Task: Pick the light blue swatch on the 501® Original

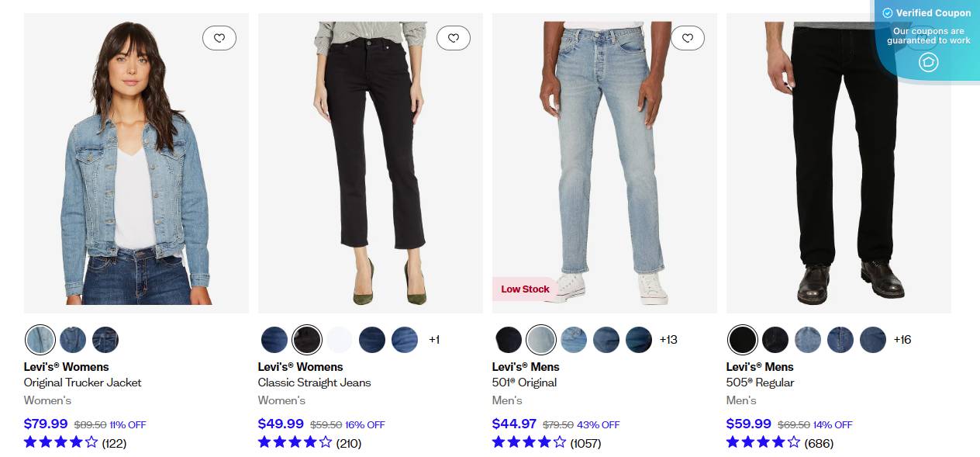Action: click(x=541, y=339)
